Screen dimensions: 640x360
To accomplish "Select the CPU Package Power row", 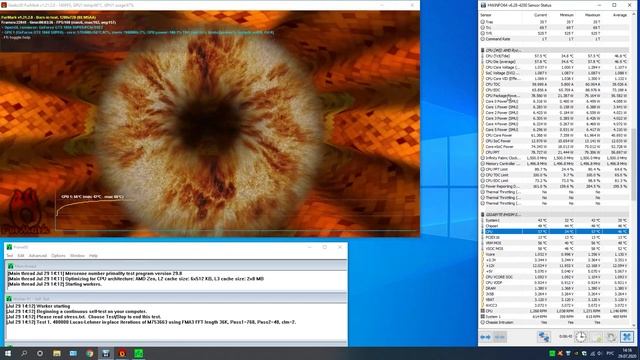I will (x=555, y=96).
